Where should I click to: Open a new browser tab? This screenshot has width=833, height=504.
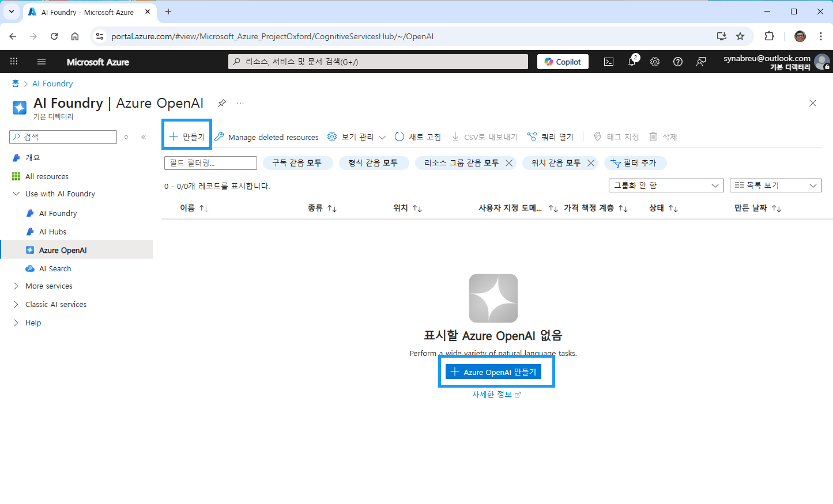coord(168,12)
